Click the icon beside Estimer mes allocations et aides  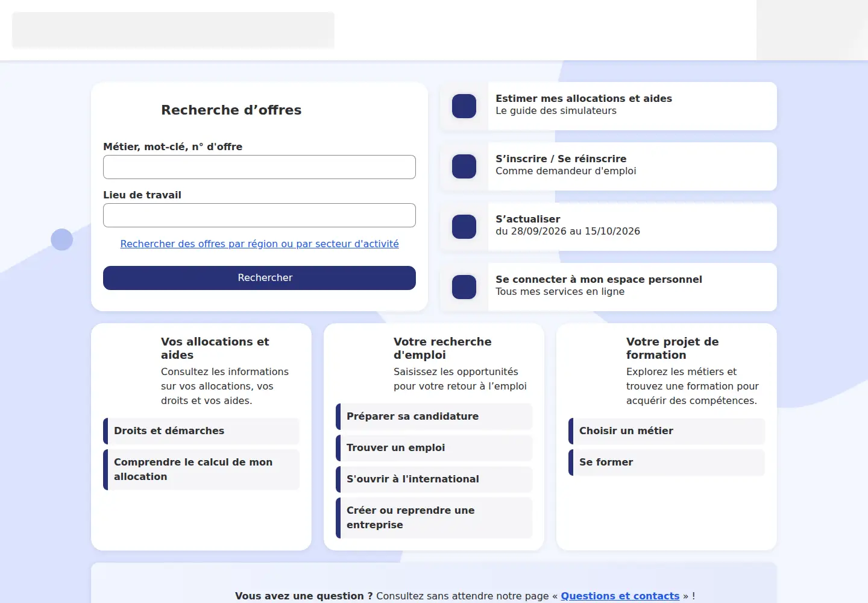point(464,106)
